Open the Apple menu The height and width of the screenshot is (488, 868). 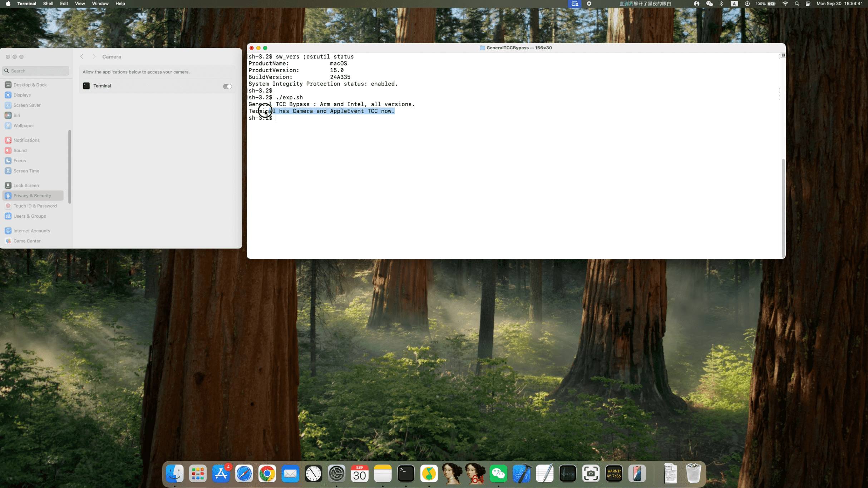coord(8,4)
